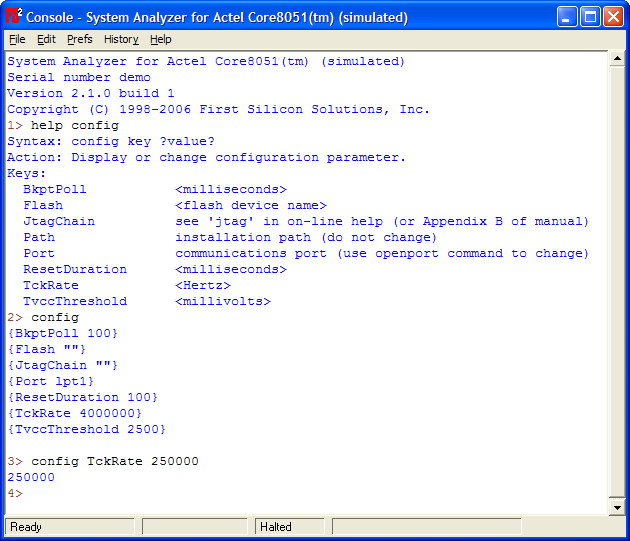Click the TvccThreshold key in help list
The width and height of the screenshot is (630, 541).
(x=75, y=301)
